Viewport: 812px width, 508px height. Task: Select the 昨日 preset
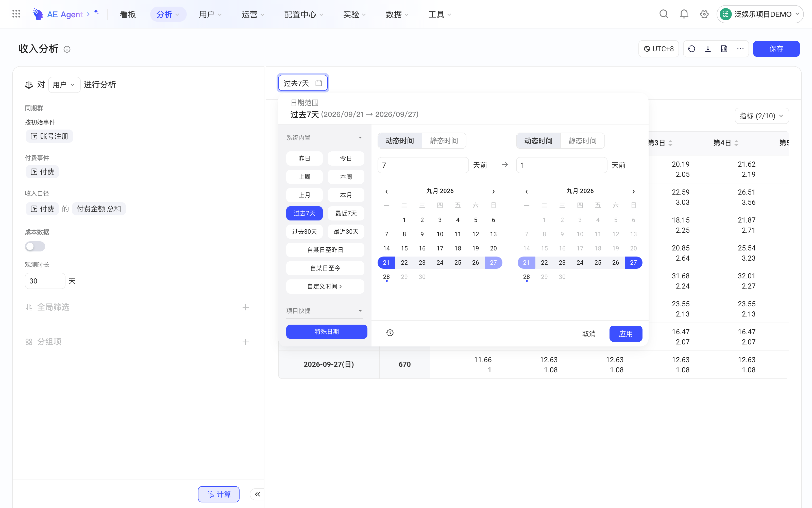[304, 158]
